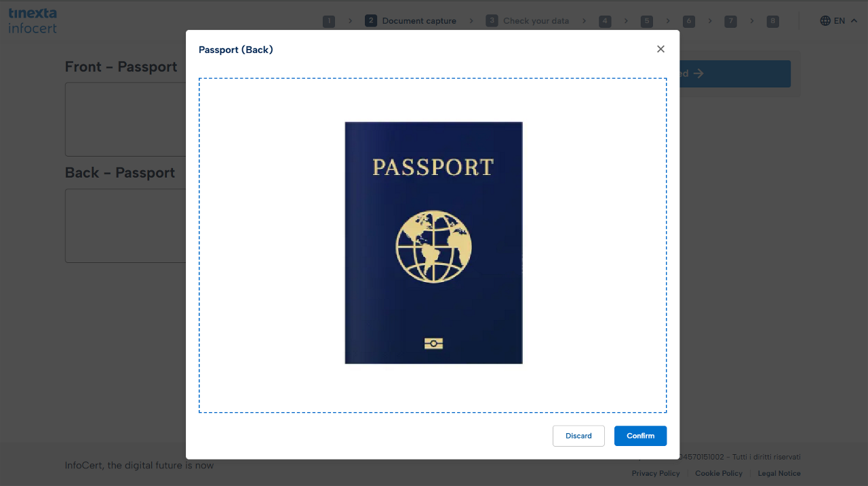This screenshot has width=868, height=486.
Task: Click the blue passport cover preview
Action: pos(433,243)
